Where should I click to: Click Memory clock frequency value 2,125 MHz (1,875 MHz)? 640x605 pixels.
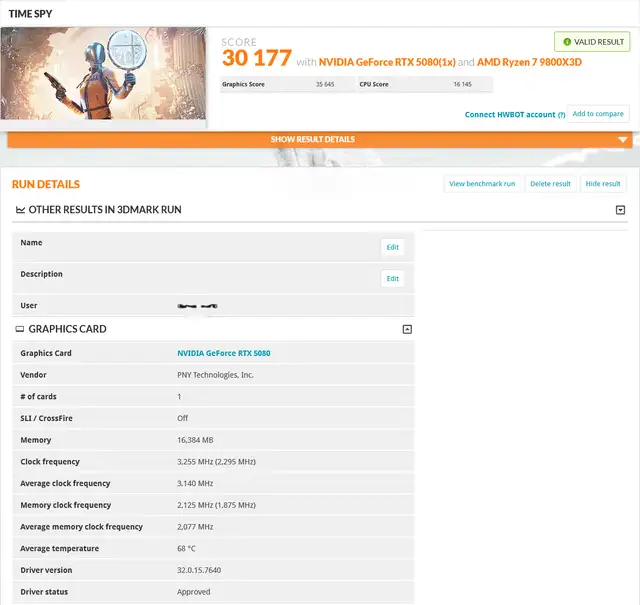click(216, 505)
